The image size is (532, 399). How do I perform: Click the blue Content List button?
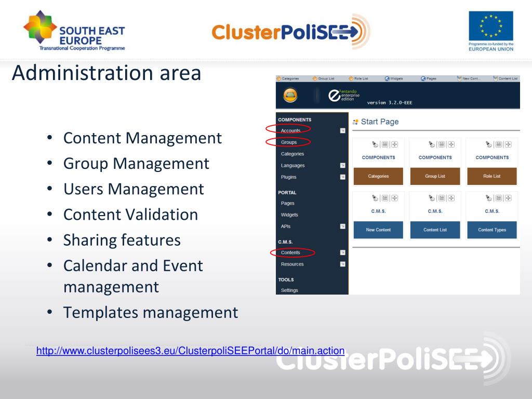(x=435, y=230)
